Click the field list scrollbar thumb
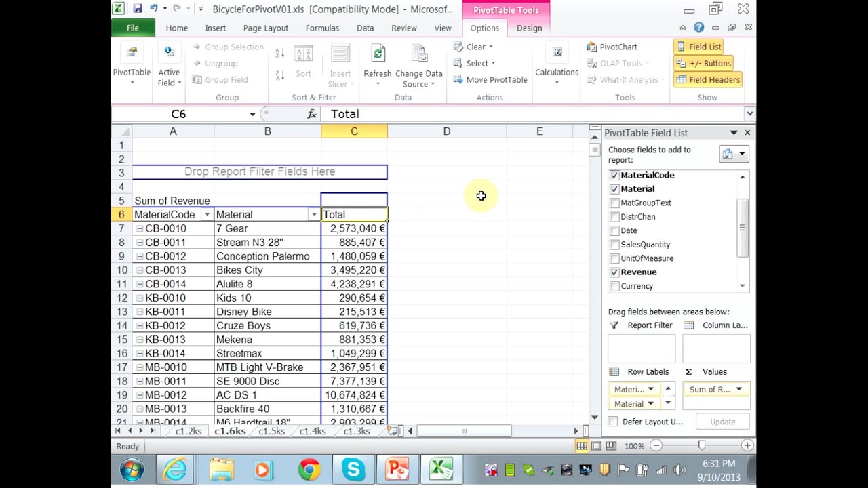The image size is (868, 488). (743, 228)
